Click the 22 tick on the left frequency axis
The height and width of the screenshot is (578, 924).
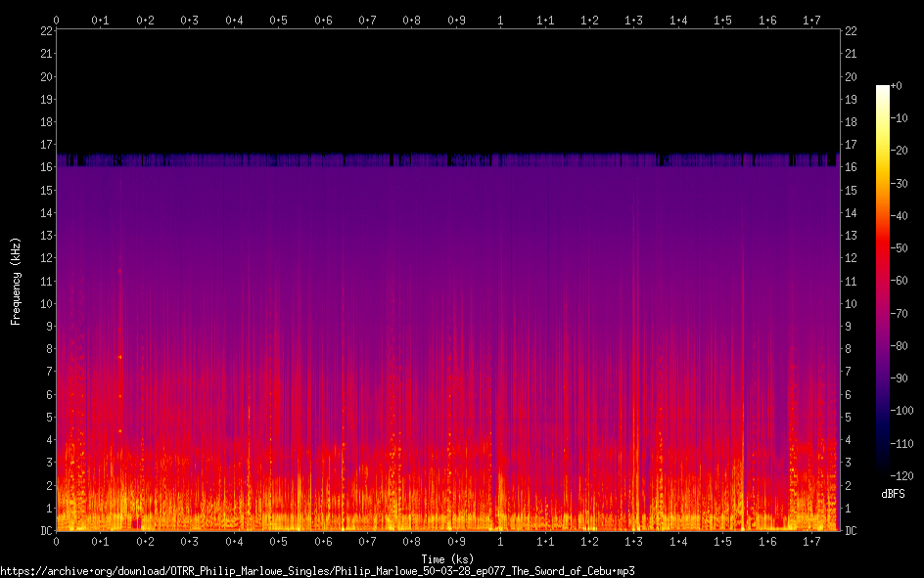click(46, 31)
